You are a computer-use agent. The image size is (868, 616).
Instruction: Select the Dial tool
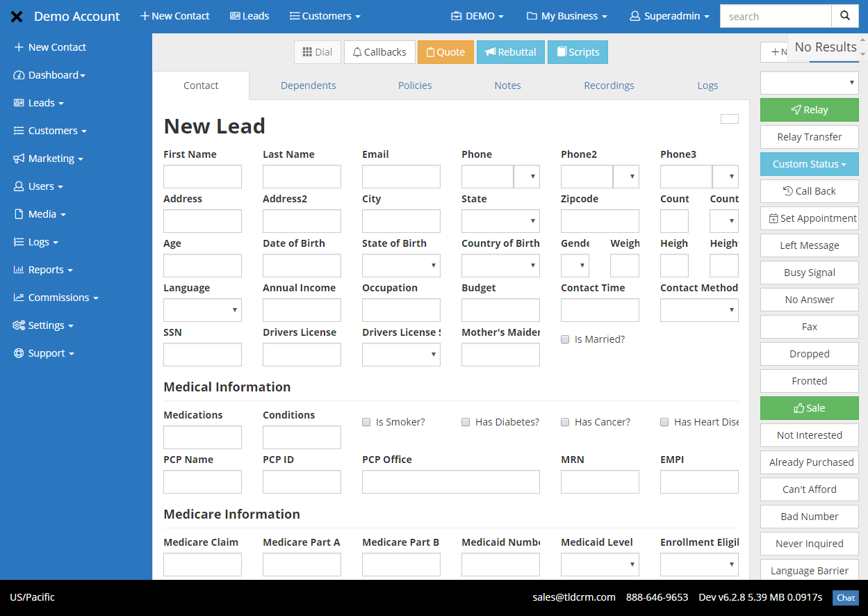click(x=317, y=51)
